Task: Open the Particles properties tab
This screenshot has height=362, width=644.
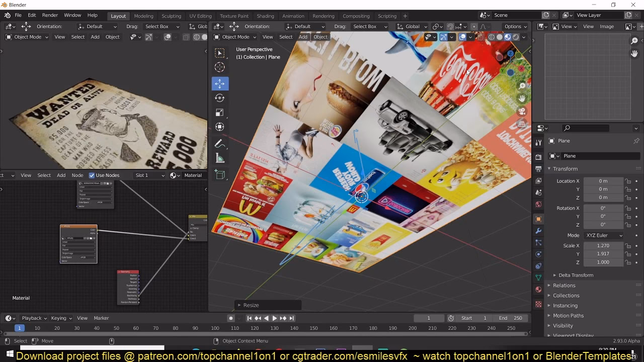Action: (x=538, y=243)
